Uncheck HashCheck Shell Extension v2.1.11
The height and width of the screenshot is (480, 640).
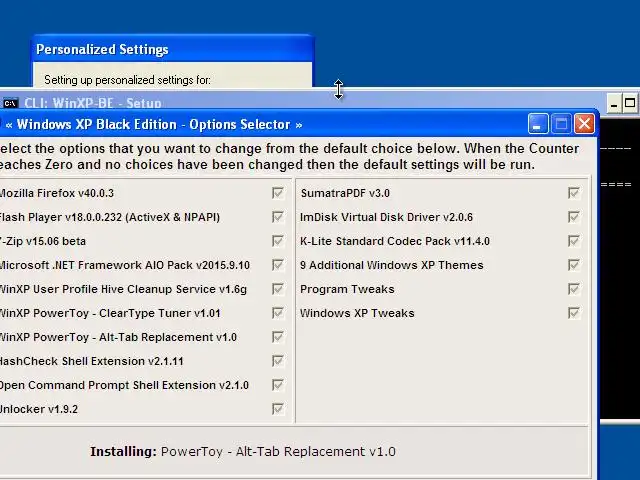pos(278,361)
